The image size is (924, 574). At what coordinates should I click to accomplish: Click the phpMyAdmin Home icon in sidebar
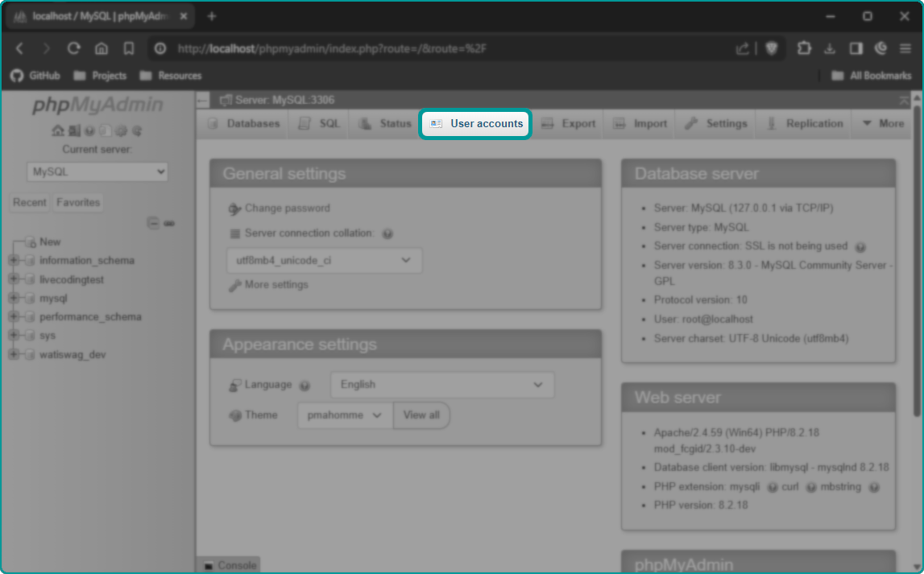[58, 130]
